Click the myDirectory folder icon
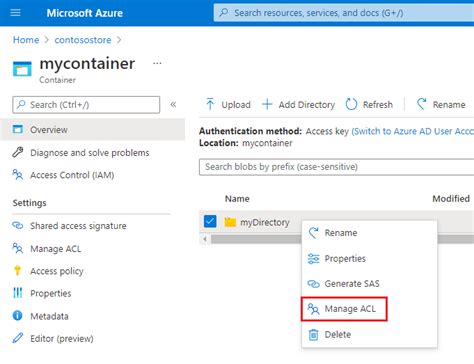 click(x=230, y=222)
